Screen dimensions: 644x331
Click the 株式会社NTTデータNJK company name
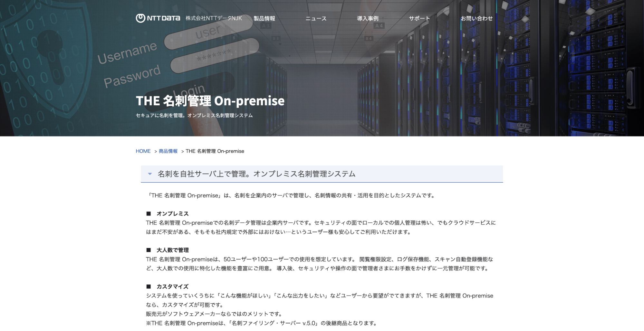[214, 18]
